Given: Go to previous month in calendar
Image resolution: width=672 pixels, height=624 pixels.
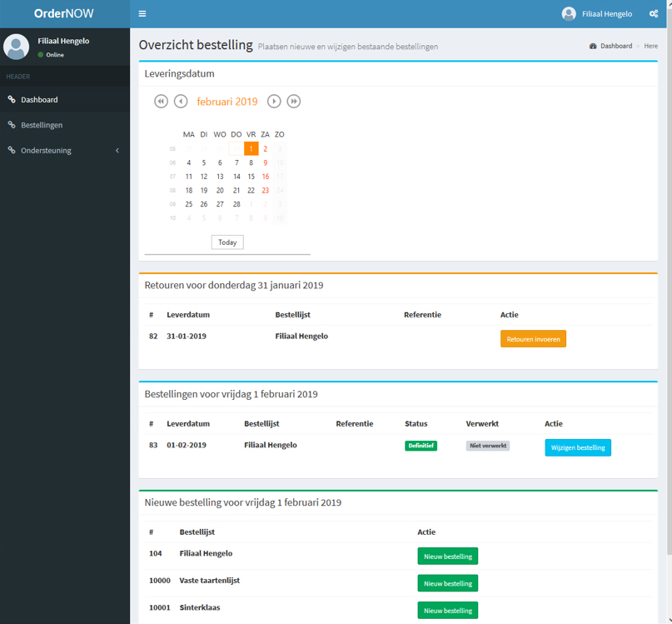Looking at the screenshot, I should 181,102.
